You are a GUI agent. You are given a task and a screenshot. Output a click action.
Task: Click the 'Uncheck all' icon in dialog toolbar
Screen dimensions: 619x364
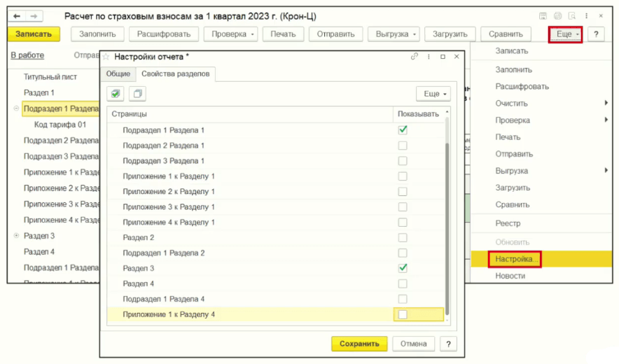click(x=137, y=93)
